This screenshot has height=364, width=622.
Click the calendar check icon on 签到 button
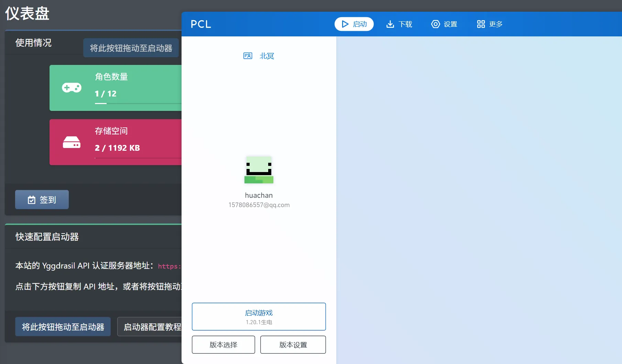(32, 200)
